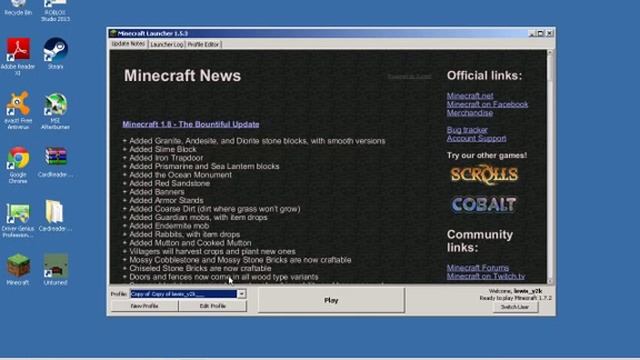Select the Unturned desktop icon
The width and height of the screenshot is (640, 360).
click(56, 269)
